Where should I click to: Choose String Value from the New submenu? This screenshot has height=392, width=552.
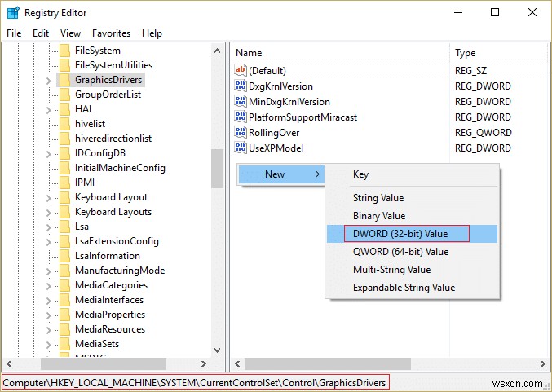click(x=412, y=198)
